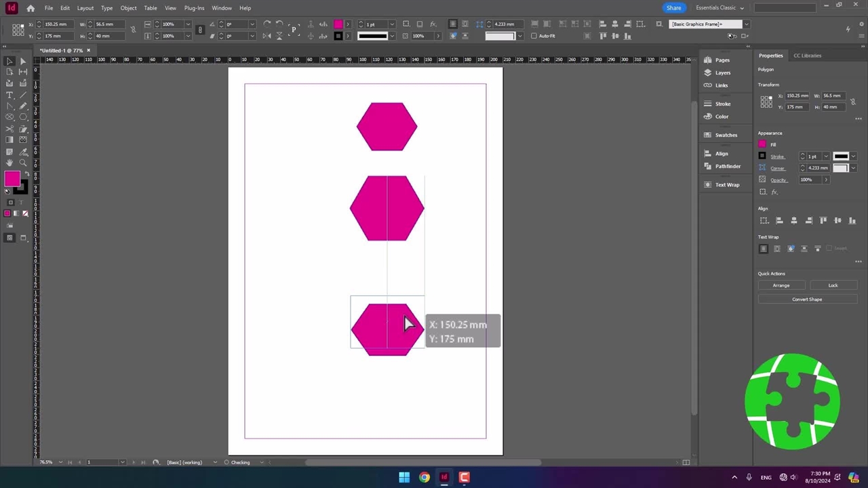Viewport: 868px width, 488px height.
Task: Open the Pathfinder panel
Action: coord(727,166)
